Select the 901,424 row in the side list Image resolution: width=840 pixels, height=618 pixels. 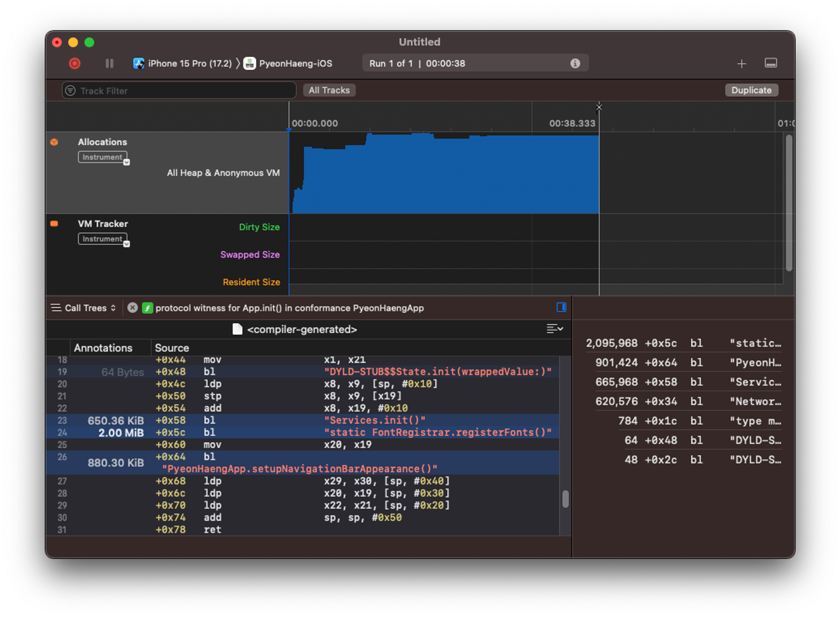(683, 363)
